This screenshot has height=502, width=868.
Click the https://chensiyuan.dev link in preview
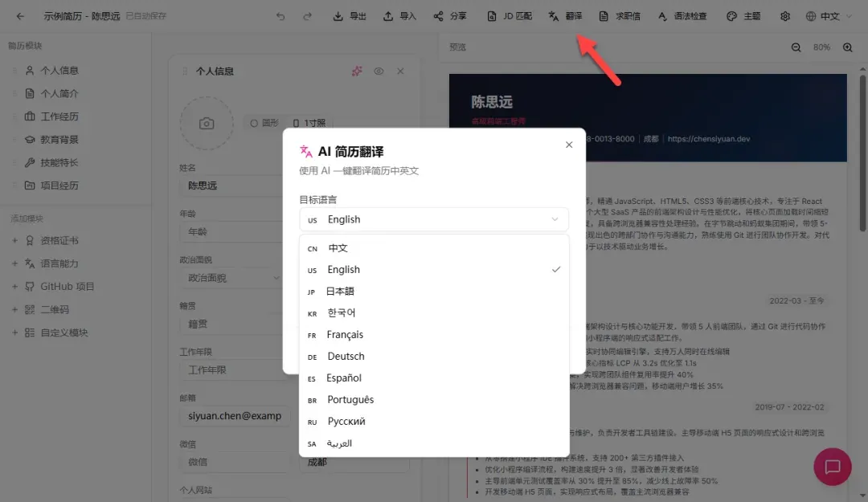tap(709, 139)
